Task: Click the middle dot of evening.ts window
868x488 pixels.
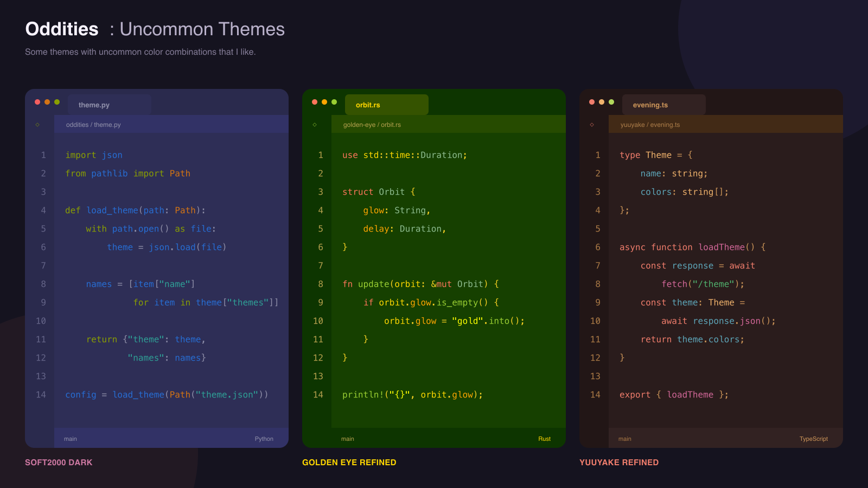Action: pyautogui.click(x=602, y=102)
